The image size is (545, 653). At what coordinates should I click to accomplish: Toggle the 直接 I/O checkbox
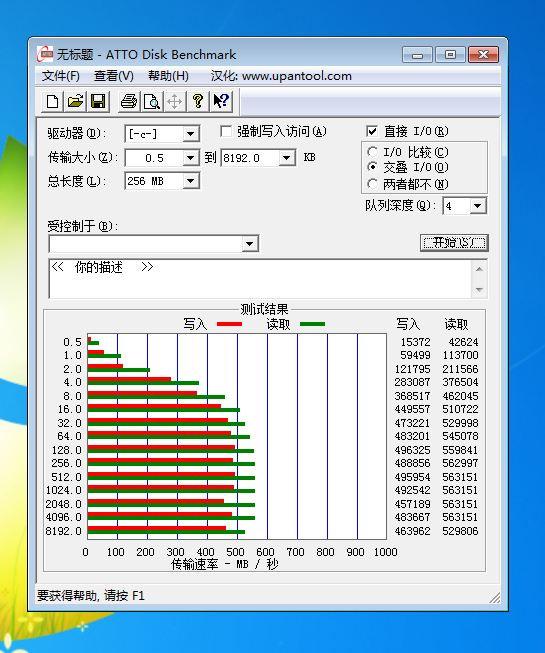click(x=372, y=132)
